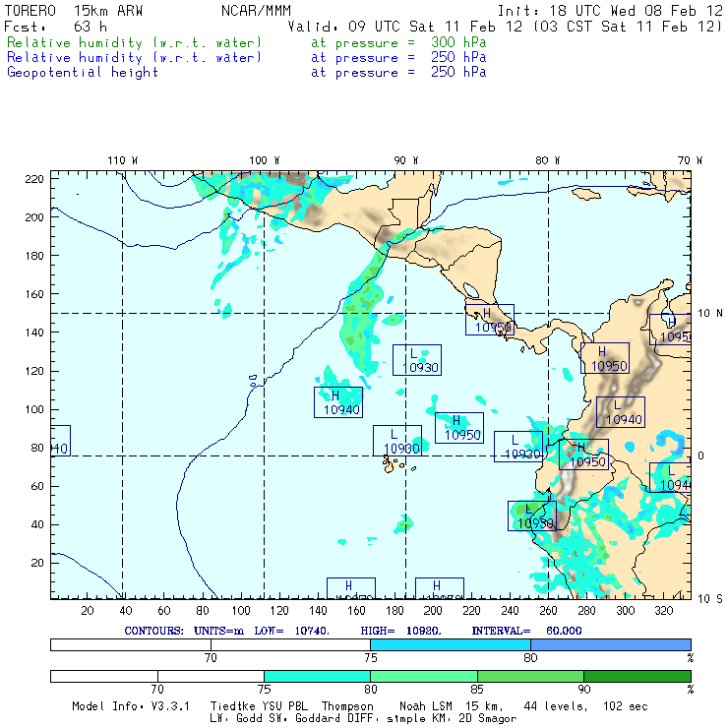Click the H 10950 box near equator Ecuador
The height and width of the screenshot is (728, 728).
(584, 455)
